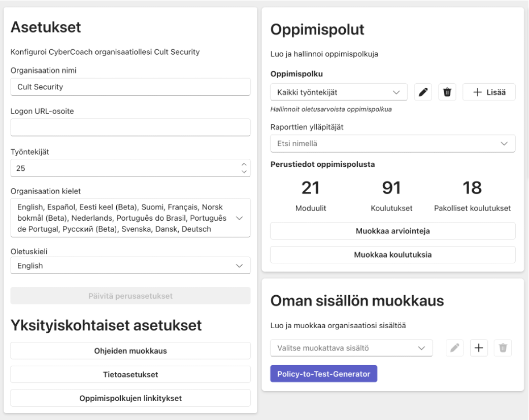Click the Muokkaa arviointeja button
The image size is (529, 420).
pos(392,231)
